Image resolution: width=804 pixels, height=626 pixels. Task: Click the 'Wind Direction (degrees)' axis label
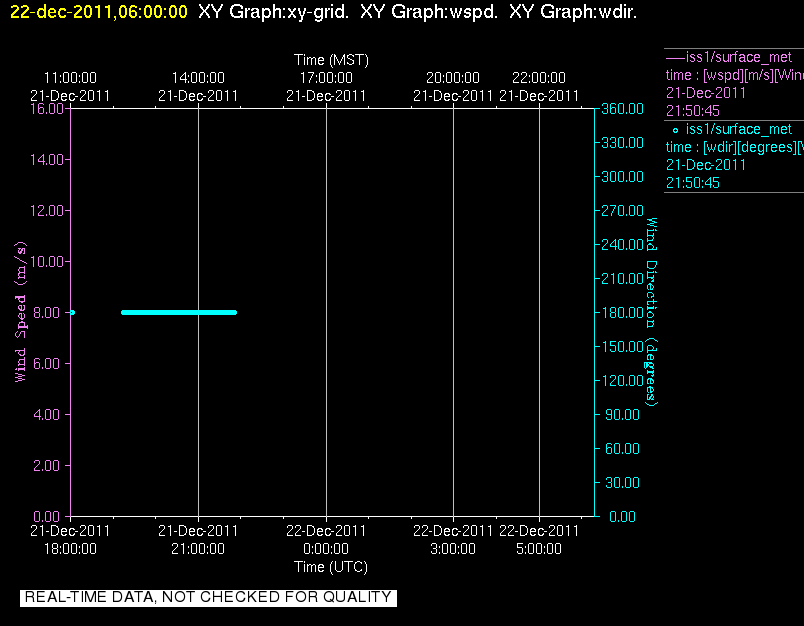click(x=651, y=312)
